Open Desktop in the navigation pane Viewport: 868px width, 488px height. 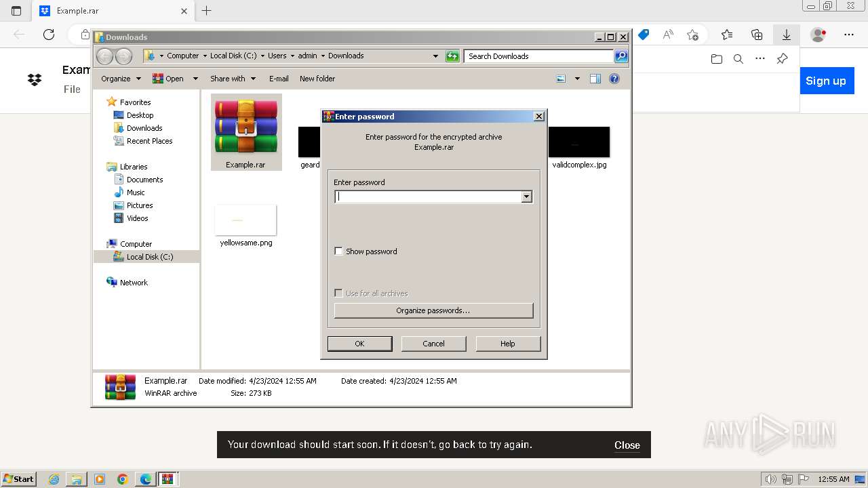pos(140,115)
